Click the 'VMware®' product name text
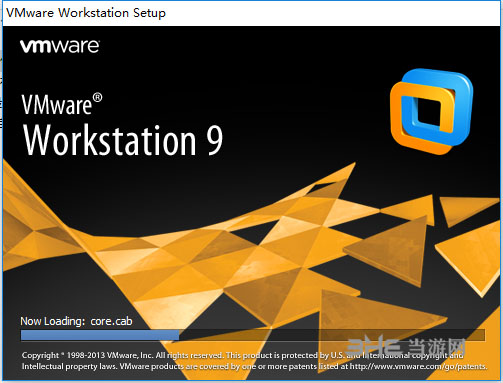The width and height of the screenshot is (503, 383). (62, 104)
